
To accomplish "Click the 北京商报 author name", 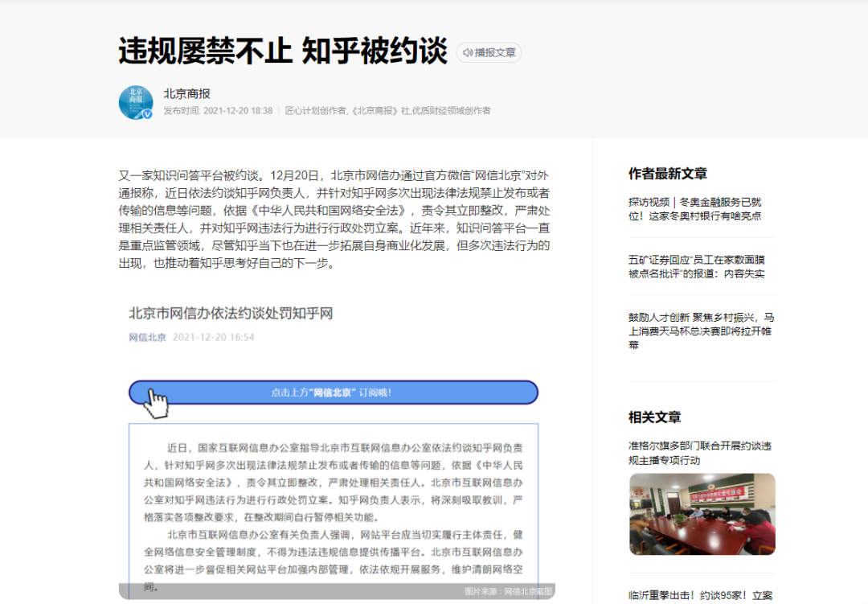I will coord(186,93).
